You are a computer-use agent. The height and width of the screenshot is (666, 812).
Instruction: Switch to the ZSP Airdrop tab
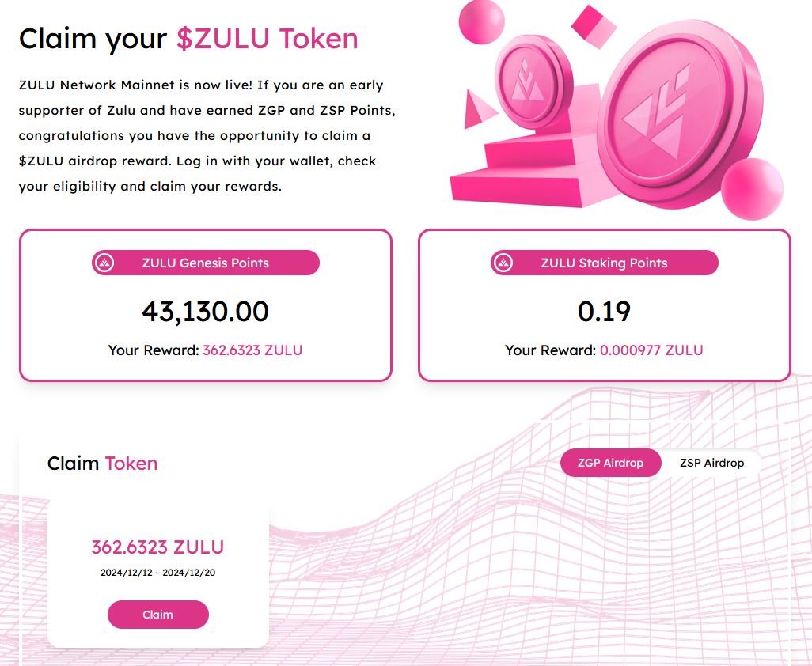[711, 463]
